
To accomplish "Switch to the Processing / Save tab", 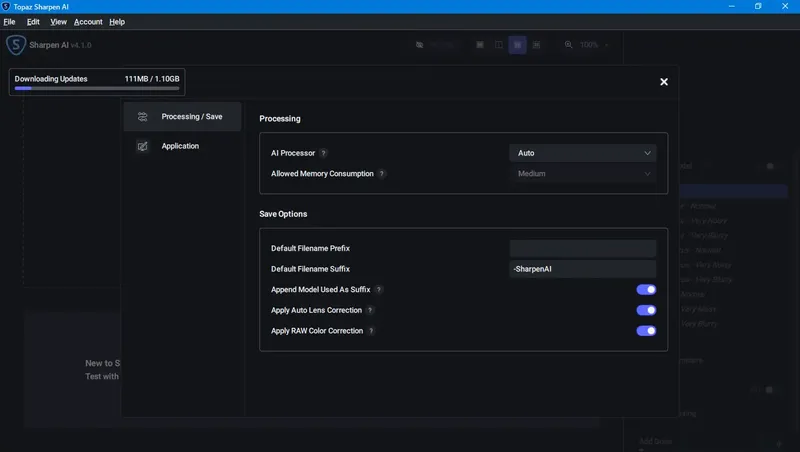I will (182, 117).
